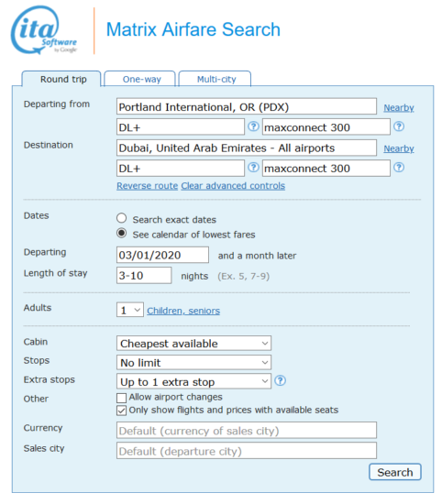442x504 pixels.
Task: Expand the Cabin dropdown
Action: (194, 344)
